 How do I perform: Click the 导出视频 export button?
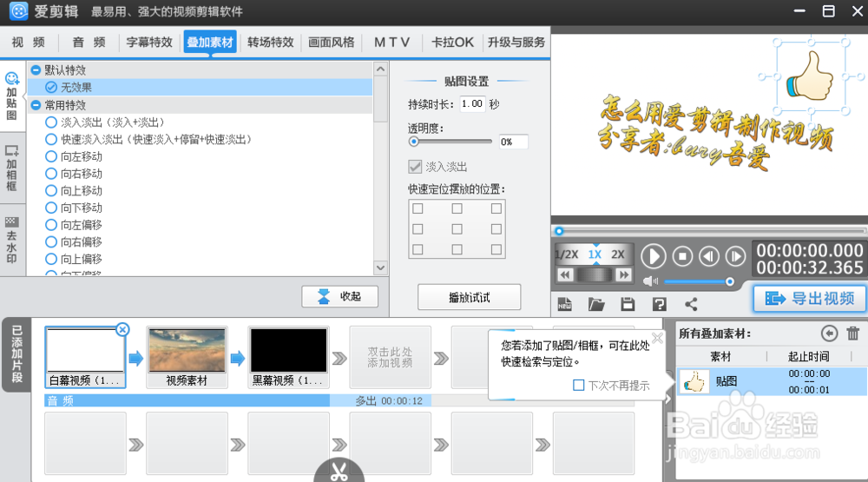(810, 299)
